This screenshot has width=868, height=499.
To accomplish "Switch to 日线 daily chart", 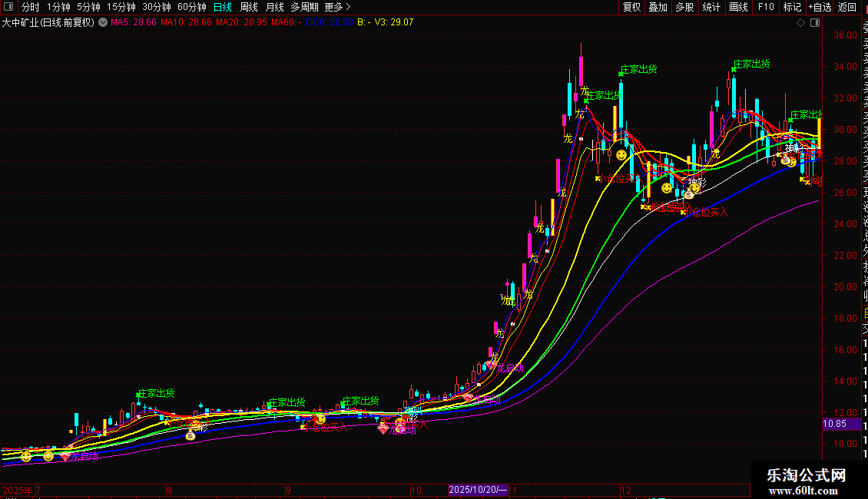I will coord(222,7).
